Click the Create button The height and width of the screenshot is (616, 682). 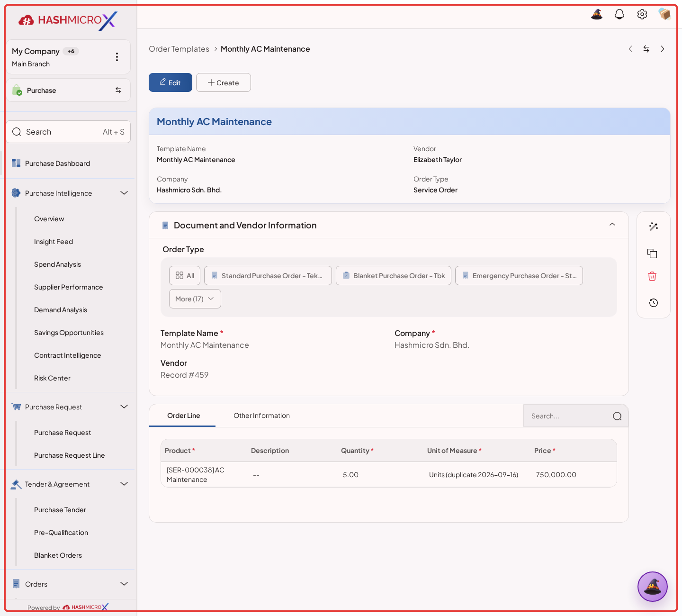pyautogui.click(x=224, y=82)
